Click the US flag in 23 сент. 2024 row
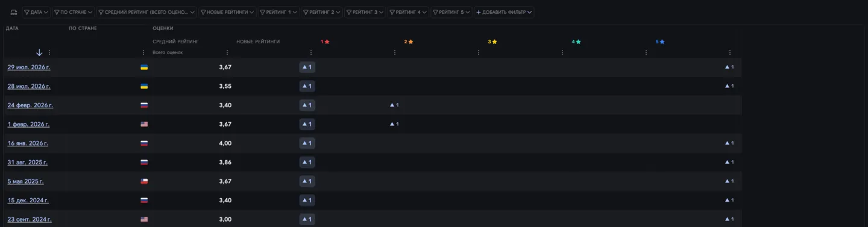 coord(144,219)
